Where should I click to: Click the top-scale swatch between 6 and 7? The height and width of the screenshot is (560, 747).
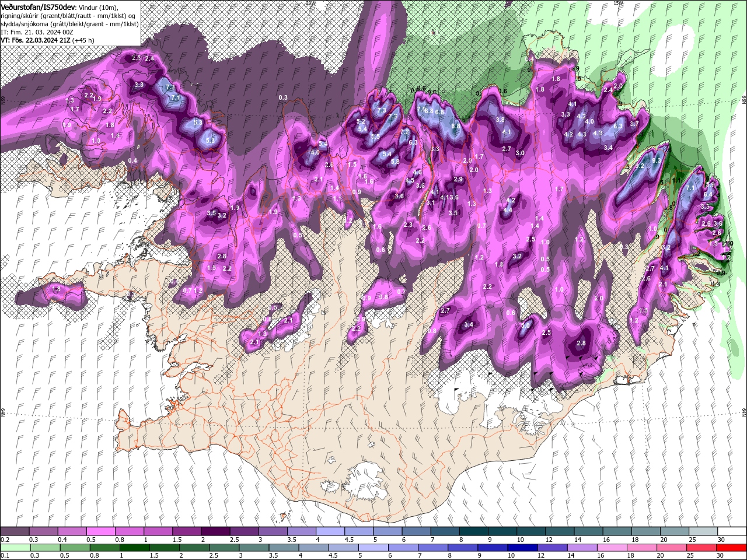[416, 531]
